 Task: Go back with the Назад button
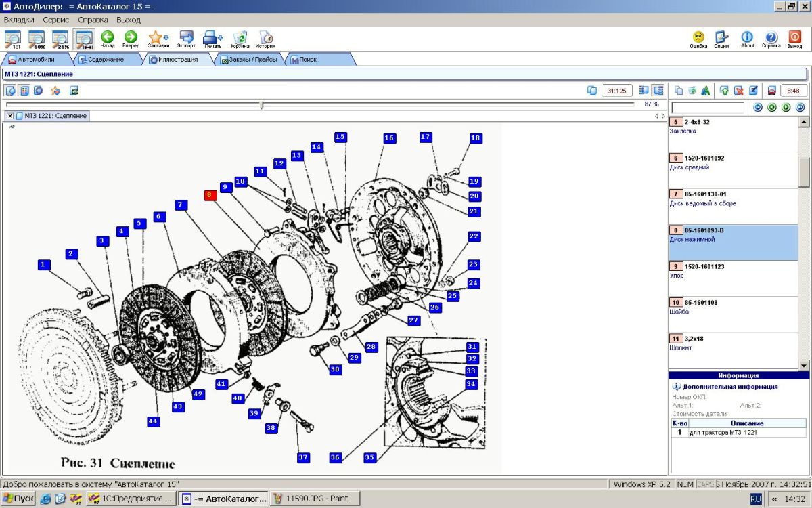coord(108,39)
